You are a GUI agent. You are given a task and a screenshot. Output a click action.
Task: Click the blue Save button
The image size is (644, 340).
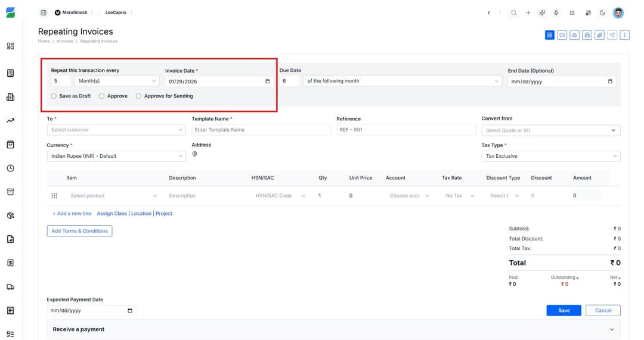[x=564, y=310]
